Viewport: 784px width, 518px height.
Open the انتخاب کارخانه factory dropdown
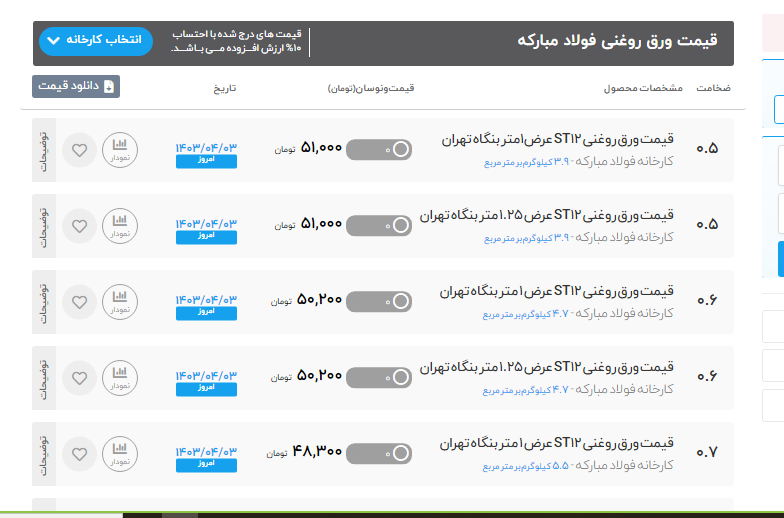95,41
